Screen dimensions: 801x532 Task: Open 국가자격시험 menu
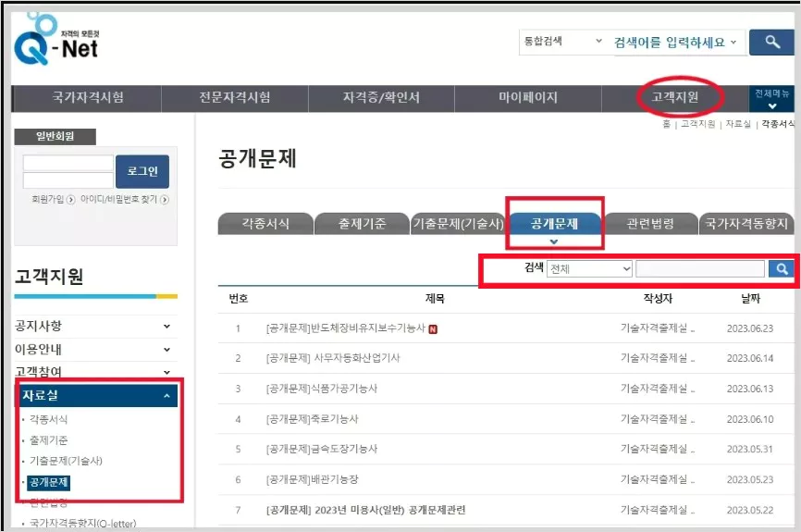pos(87,98)
